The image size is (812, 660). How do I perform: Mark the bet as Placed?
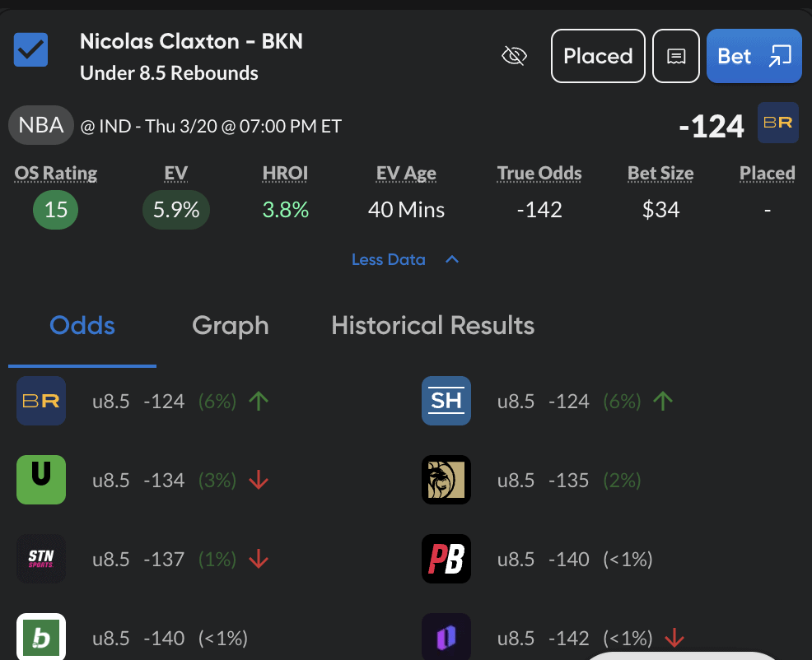598,56
